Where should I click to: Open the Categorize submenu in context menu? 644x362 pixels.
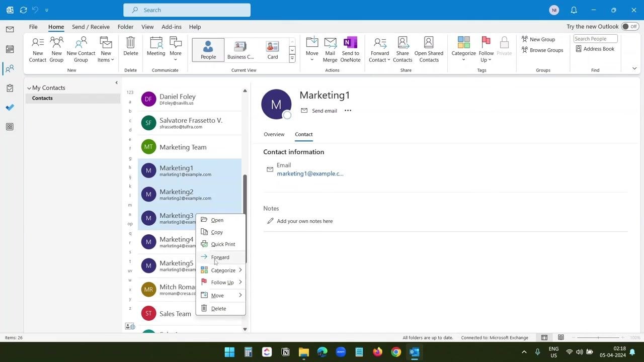(x=221, y=270)
